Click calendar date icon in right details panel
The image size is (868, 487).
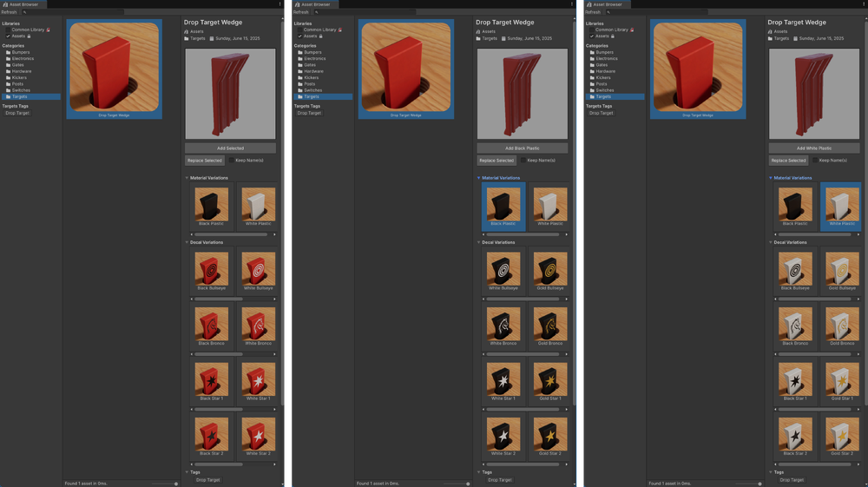(x=796, y=39)
